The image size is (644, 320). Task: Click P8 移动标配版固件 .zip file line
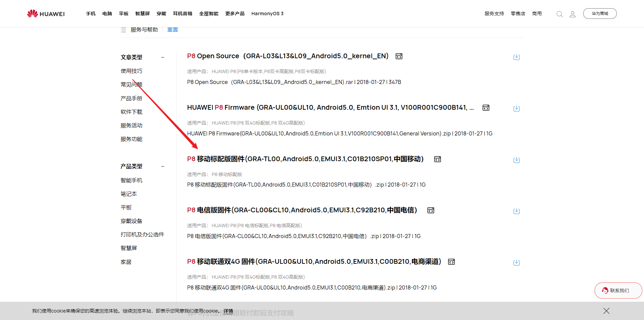(x=306, y=185)
